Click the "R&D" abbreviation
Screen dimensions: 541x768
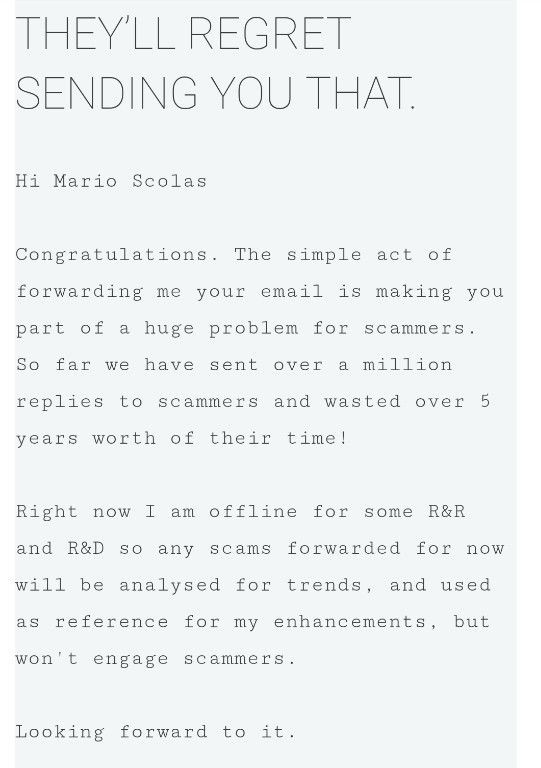[x=86, y=549]
